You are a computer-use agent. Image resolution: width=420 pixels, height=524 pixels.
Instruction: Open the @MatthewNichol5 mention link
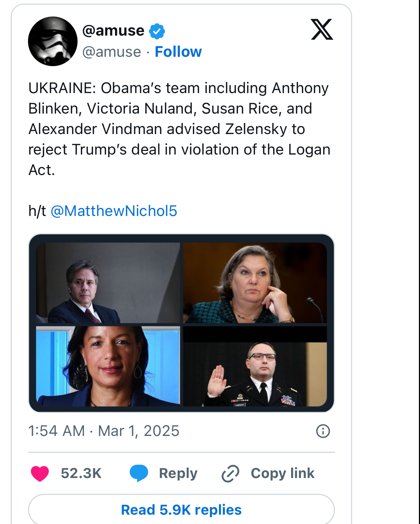pos(114,211)
